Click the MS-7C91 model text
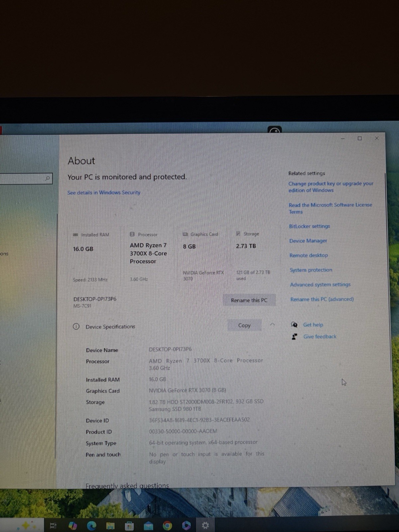This screenshot has height=532, width=399. point(82,306)
